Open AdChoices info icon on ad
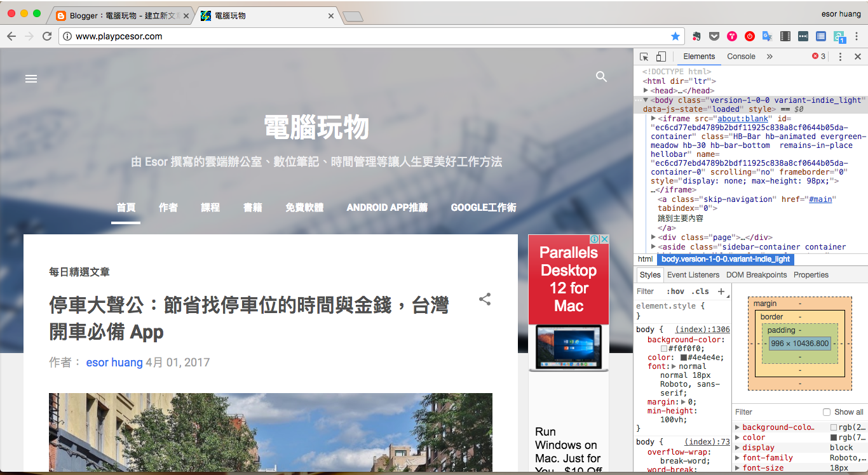The image size is (868, 475). click(595, 239)
